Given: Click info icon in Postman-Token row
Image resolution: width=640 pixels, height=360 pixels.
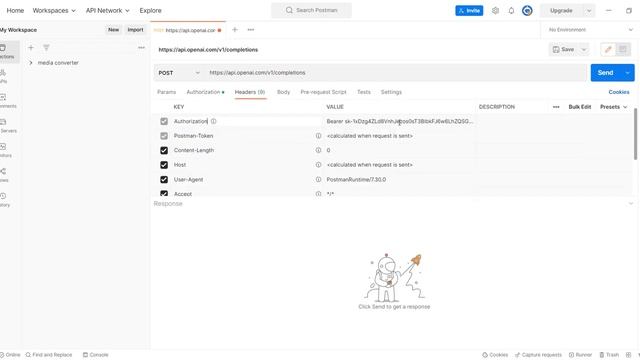Looking at the screenshot, I should coord(318,136).
